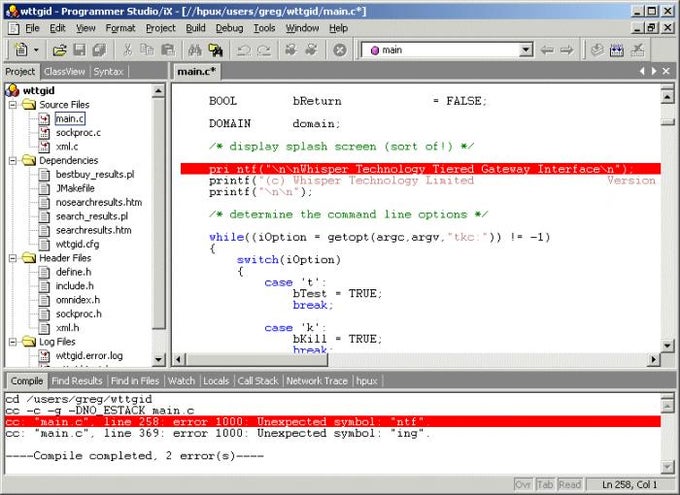Click the Find binoculars icon

point(195,50)
